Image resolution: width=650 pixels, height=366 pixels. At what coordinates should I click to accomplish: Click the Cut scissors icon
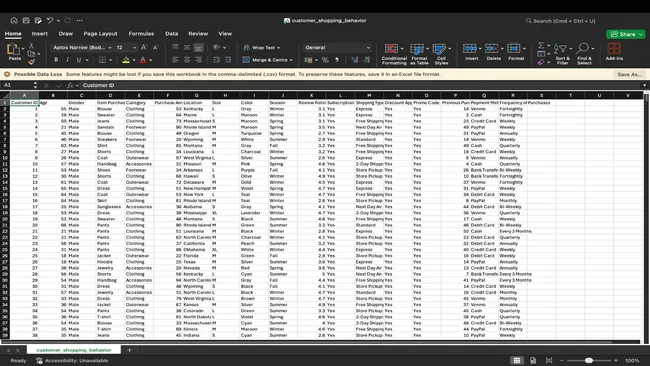[31, 46]
